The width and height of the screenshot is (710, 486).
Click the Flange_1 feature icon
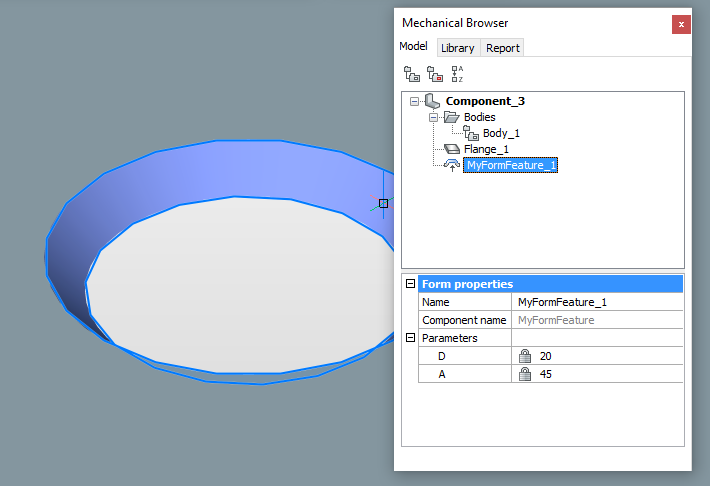(x=451, y=149)
